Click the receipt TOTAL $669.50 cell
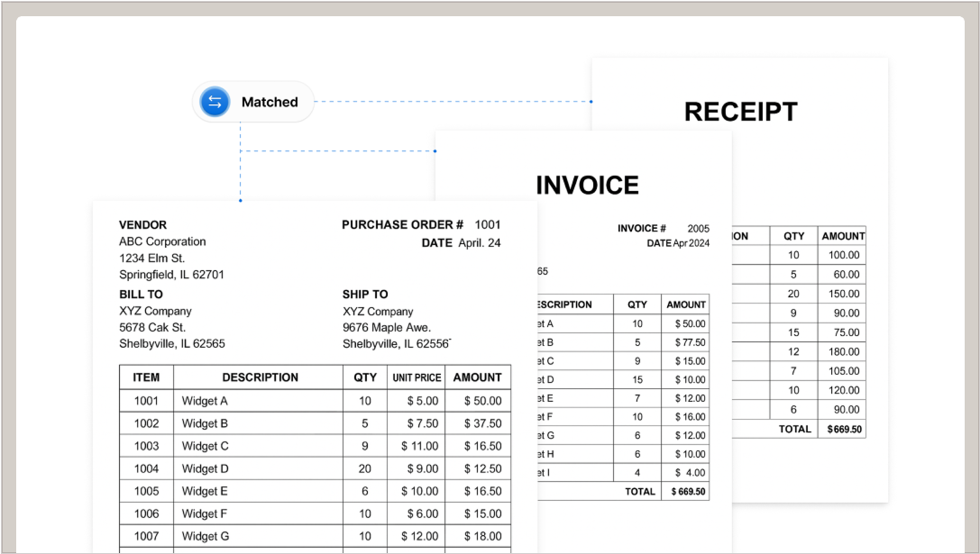The height and width of the screenshot is (554, 980). [844, 430]
